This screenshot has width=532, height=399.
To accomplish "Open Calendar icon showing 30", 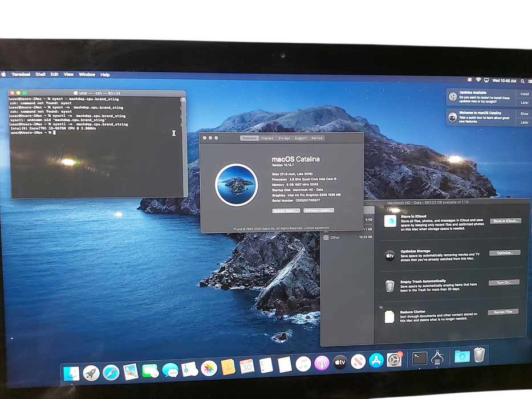I will pos(247,367).
